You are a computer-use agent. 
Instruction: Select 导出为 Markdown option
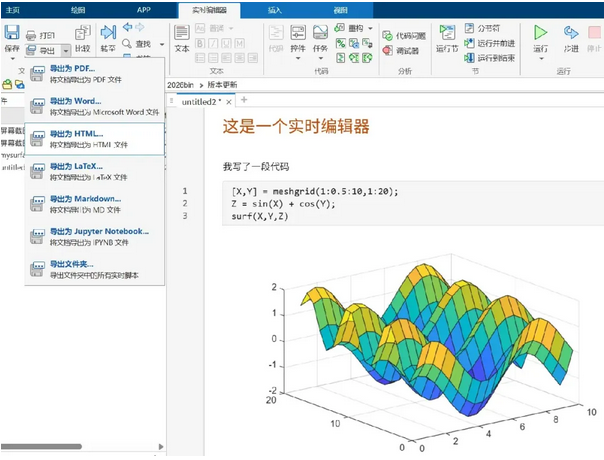(85, 198)
